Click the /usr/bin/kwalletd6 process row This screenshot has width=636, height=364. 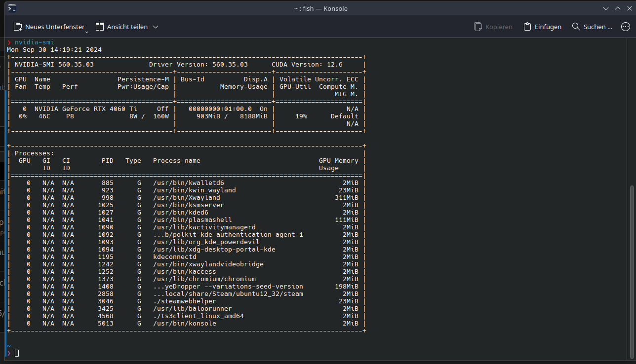coord(186,183)
